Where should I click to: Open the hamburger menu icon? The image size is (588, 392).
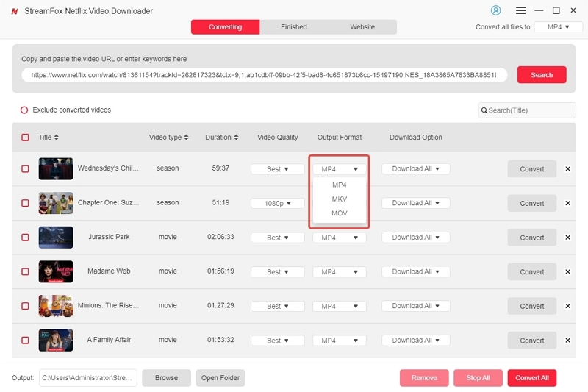520,10
